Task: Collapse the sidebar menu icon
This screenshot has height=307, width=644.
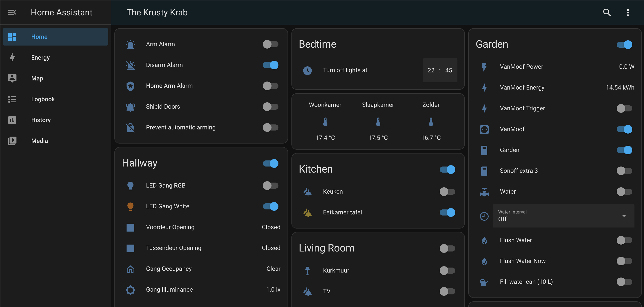Action: pyautogui.click(x=12, y=12)
